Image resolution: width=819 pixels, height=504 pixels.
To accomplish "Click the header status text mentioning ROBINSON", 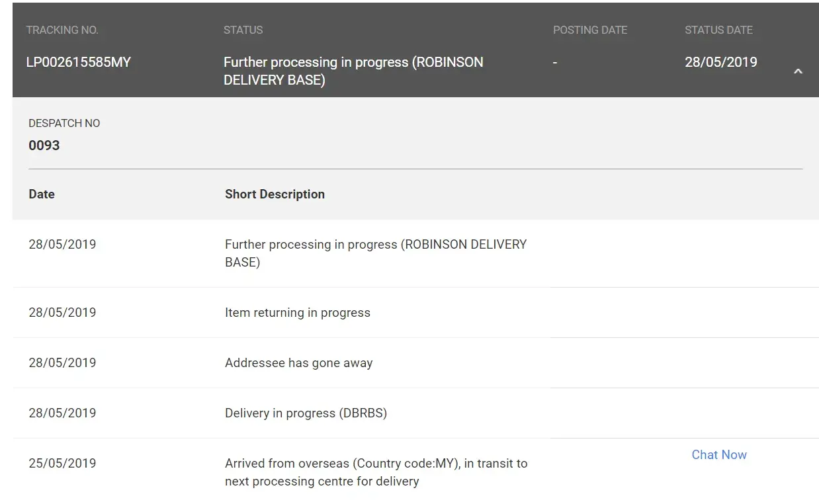I will (x=353, y=71).
